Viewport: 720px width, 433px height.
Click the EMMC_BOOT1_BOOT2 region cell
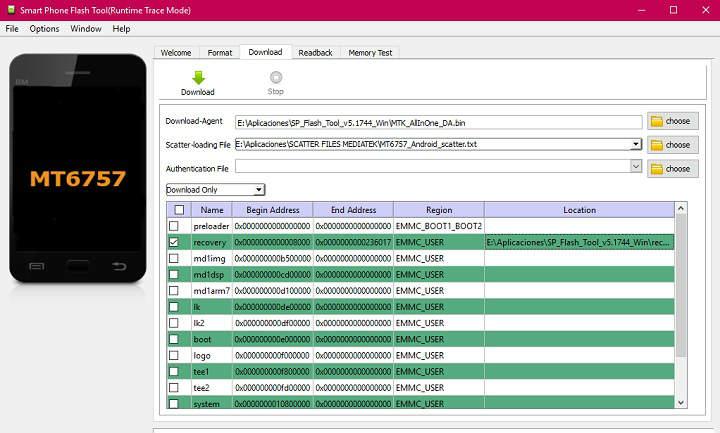tap(439, 226)
